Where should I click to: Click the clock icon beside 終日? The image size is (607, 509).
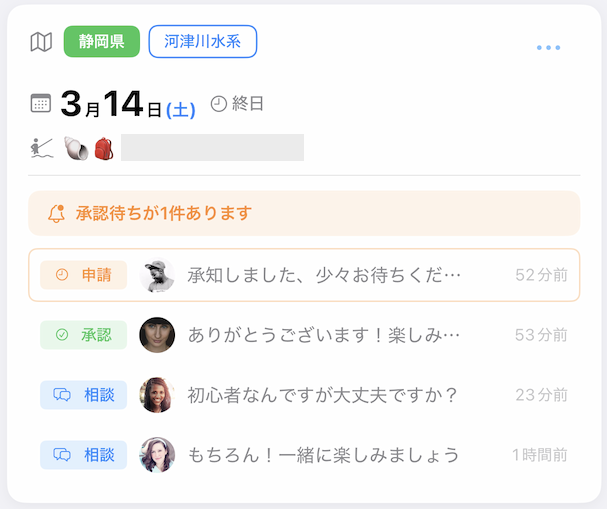(219, 103)
